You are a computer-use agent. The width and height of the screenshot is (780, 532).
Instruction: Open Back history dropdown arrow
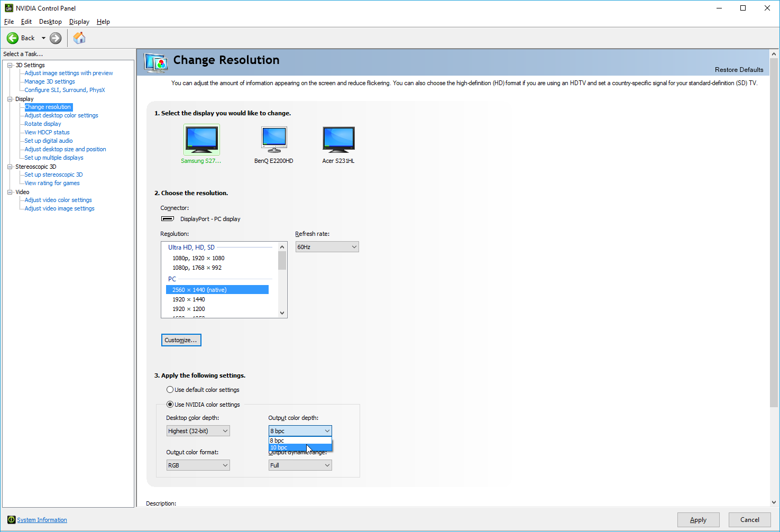click(43, 38)
